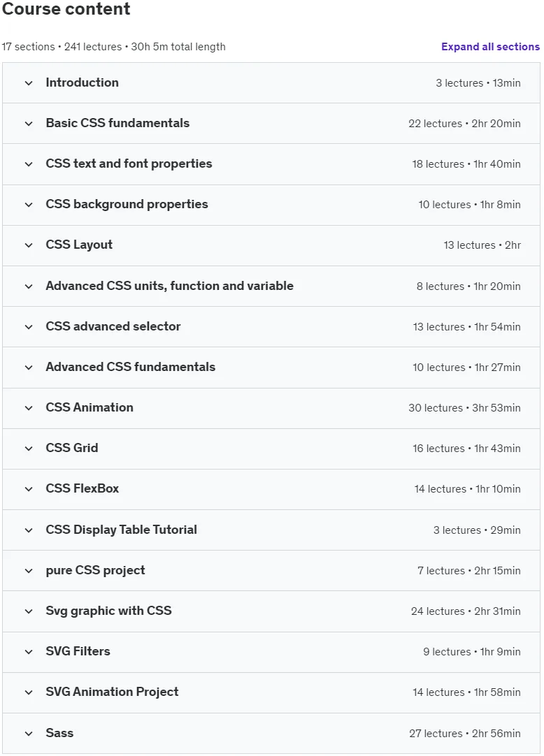544x756 pixels.
Task: Expand the CSS FlexBox chevron
Action: (x=29, y=489)
